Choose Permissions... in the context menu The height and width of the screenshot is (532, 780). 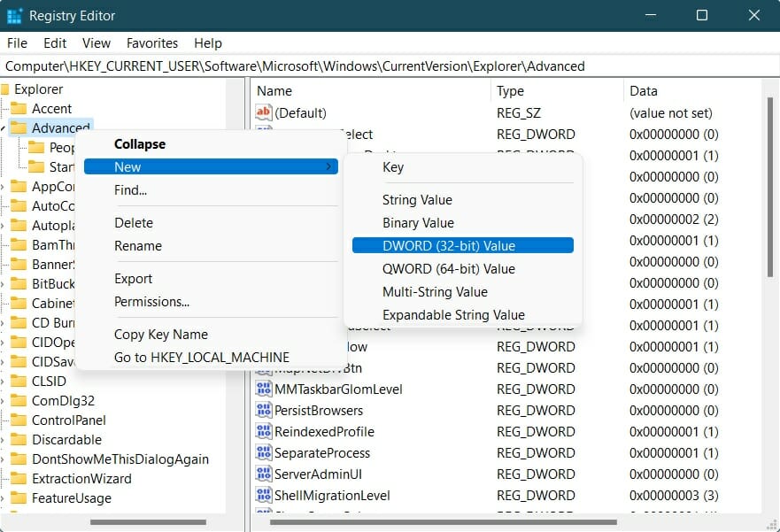tap(211, 301)
